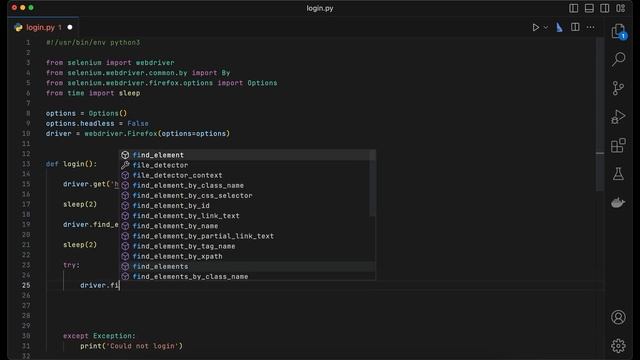Expand the run options dropdown arrow
This screenshot has height=360, width=640.
click(x=546, y=27)
